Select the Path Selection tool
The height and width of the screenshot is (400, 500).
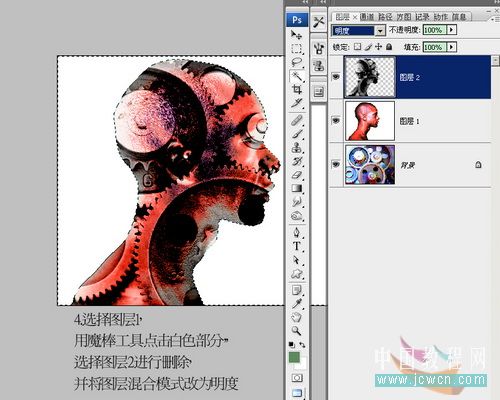point(296,260)
